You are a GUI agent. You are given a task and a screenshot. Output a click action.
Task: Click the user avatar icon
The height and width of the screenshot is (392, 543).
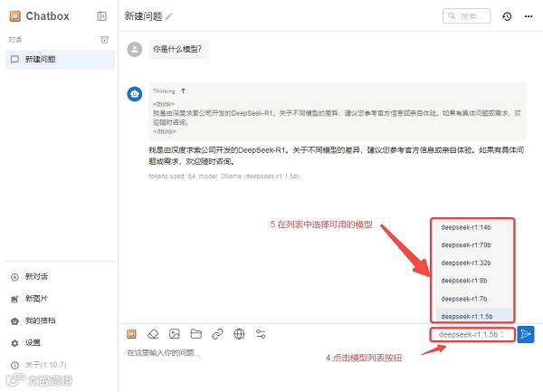coord(134,49)
